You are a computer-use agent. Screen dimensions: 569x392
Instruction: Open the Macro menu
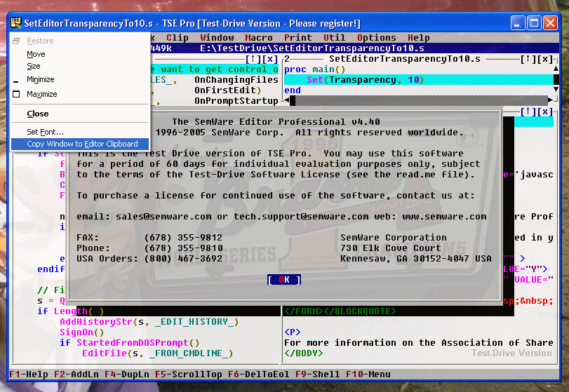point(259,38)
